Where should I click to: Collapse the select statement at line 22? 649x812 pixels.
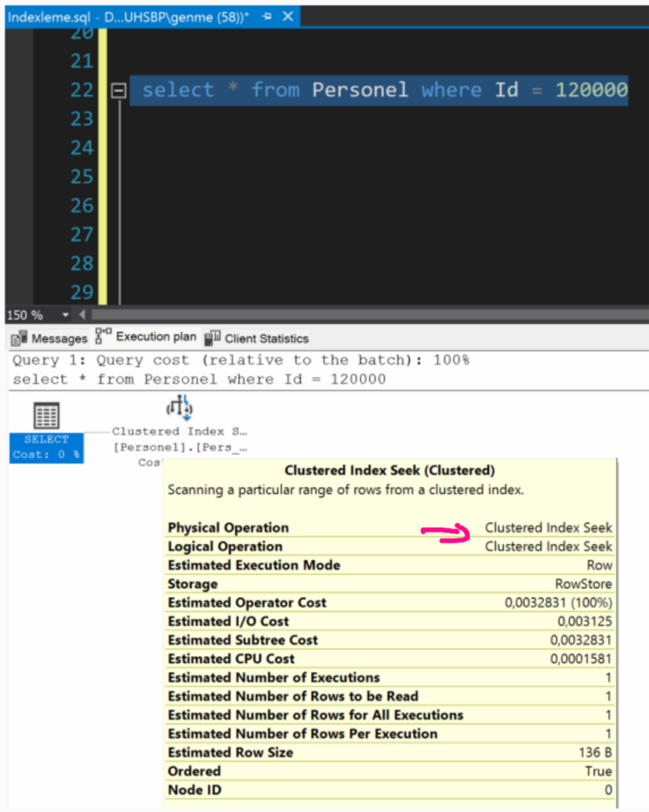118,90
